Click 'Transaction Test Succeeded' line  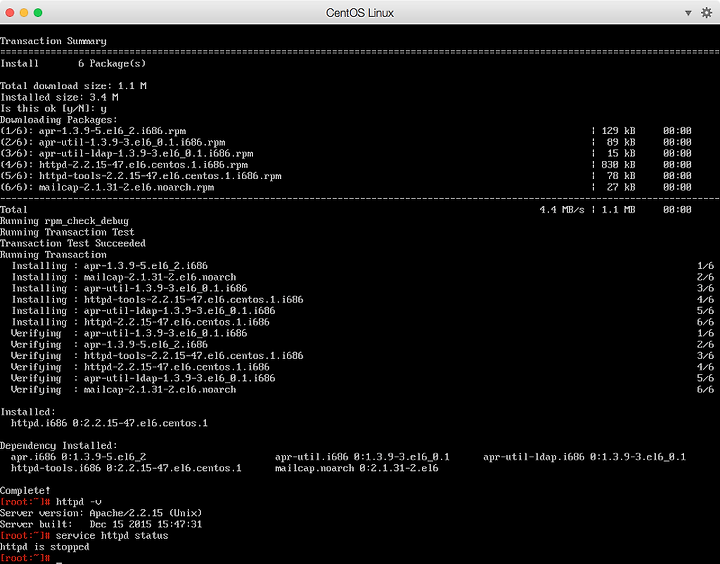click(x=73, y=243)
